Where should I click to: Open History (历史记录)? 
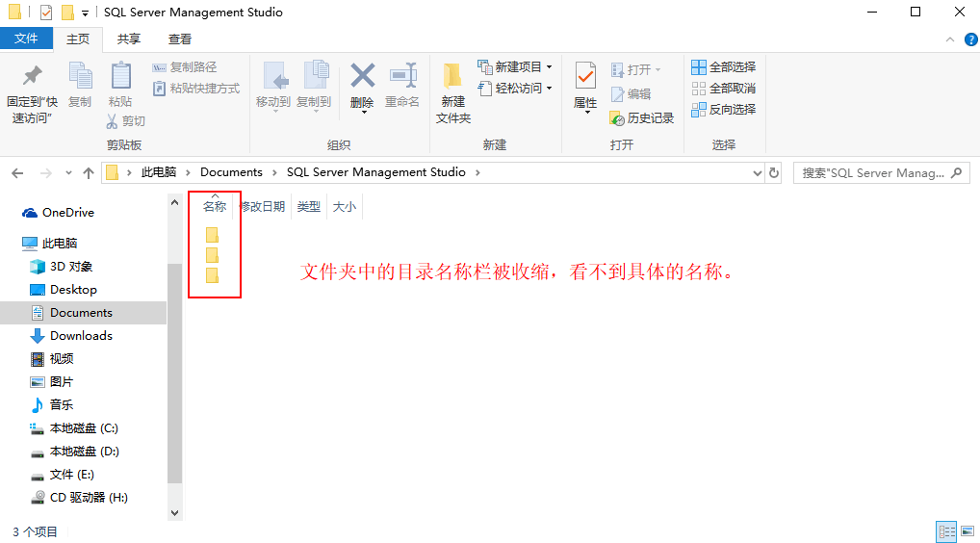coord(642,118)
